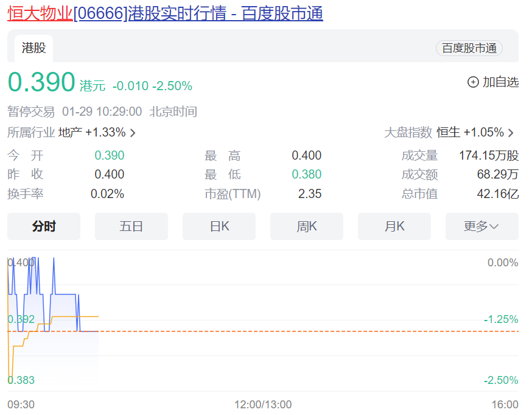Switch to the 五日 chart tab

131,227
